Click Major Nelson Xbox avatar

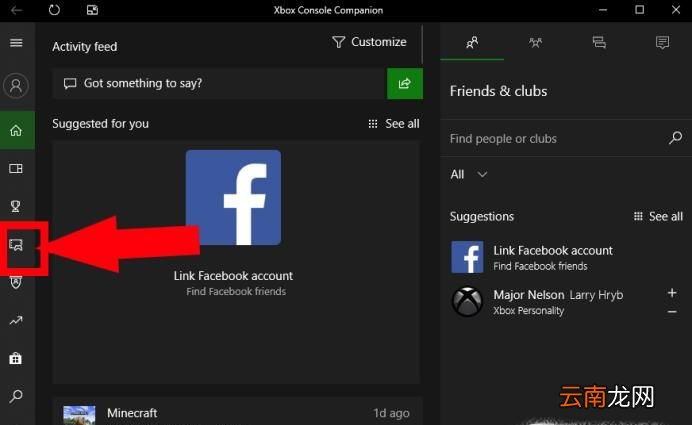(x=467, y=302)
